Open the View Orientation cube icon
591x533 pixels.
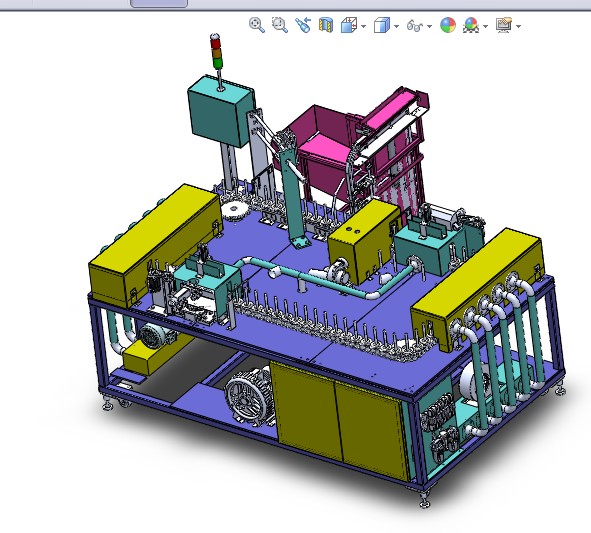tap(349, 25)
